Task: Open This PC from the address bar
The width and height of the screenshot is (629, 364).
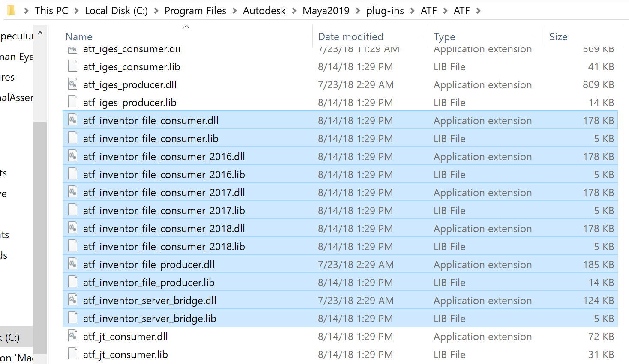Action: 51,11
